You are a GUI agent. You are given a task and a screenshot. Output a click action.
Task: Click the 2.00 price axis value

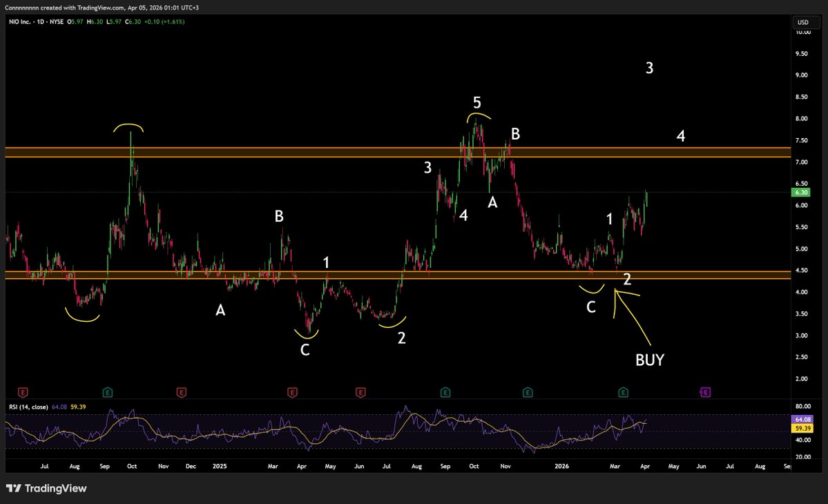(x=801, y=379)
